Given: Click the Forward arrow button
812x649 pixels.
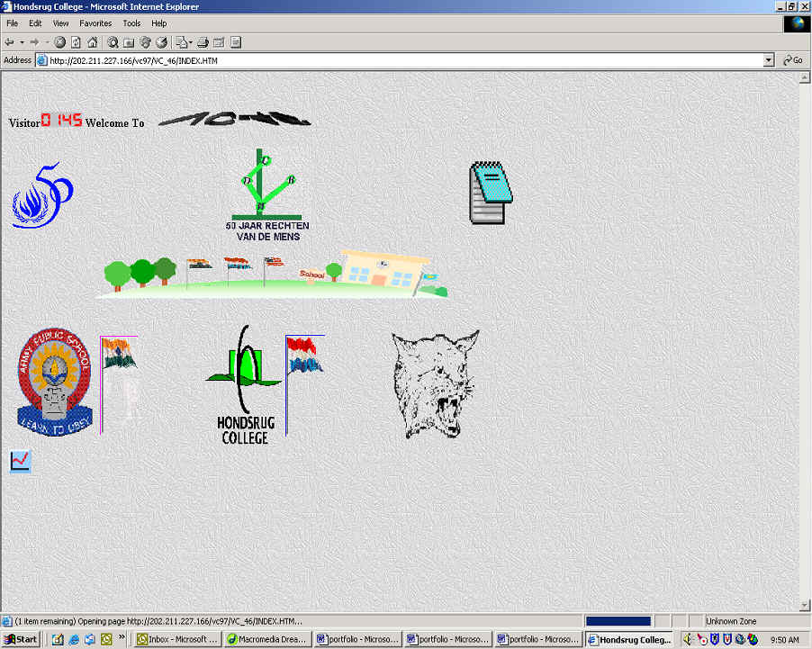Looking at the screenshot, I should pyautogui.click(x=34, y=42).
